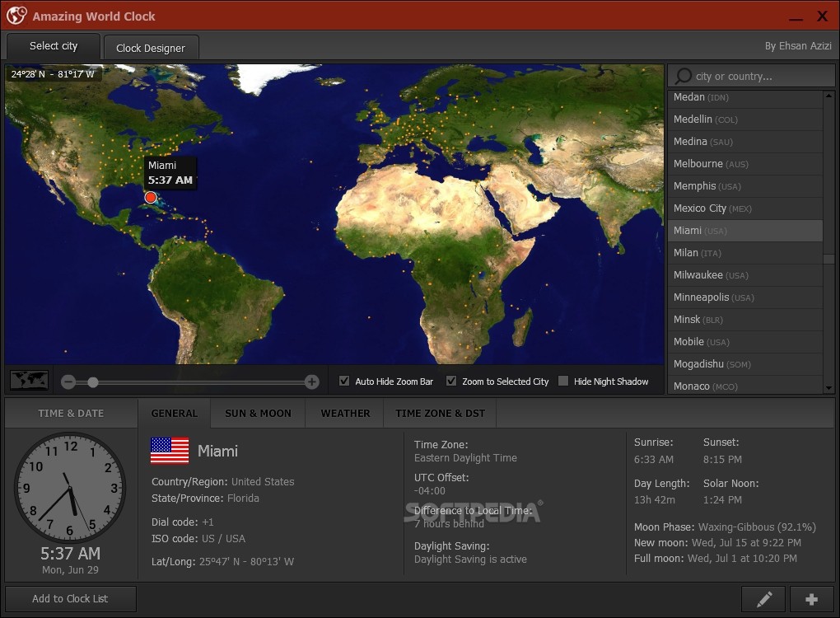The height and width of the screenshot is (618, 840).
Task: Click the Mon, Jun 29 date text
Action: (x=70, y=569)
